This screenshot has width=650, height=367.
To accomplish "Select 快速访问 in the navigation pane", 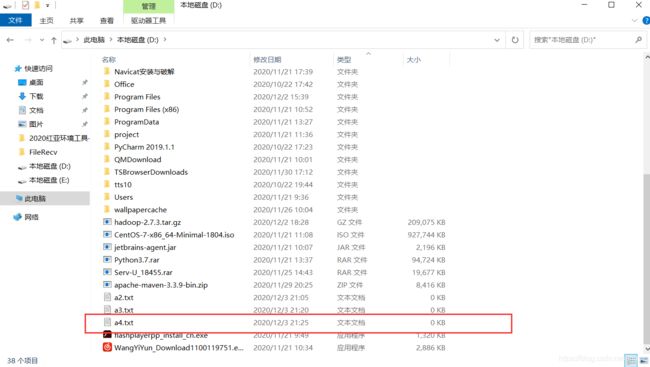I will [38, 68].
